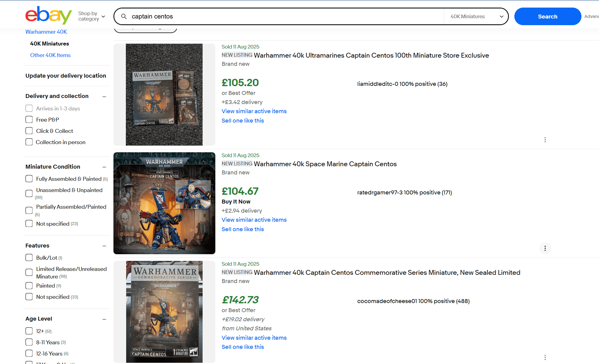
Task: Open Shop by category dropdown
Action: pyautogui.click(x=92, y=16)
